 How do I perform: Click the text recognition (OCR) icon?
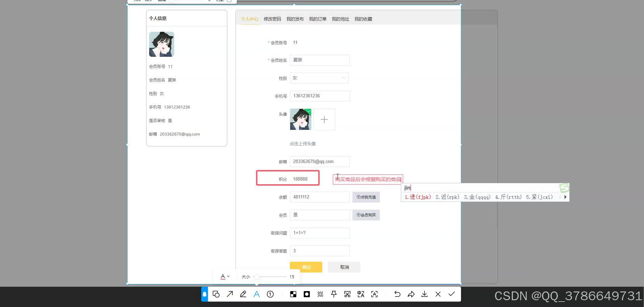point(374,294)
